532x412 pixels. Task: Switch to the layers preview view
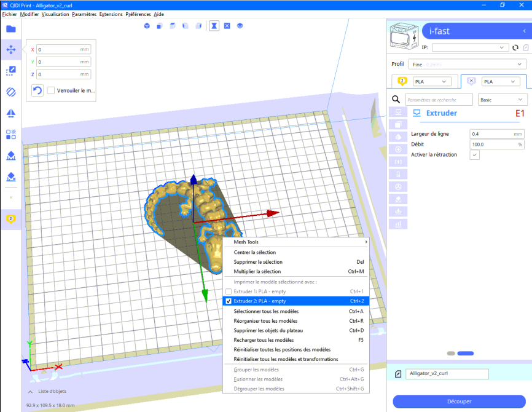(240, 26)
